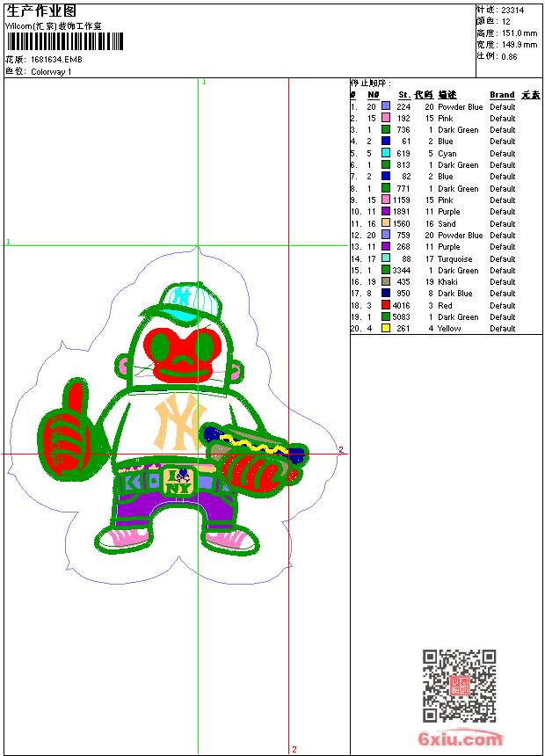Click the Dark Green swatch beside 3344
This screenshot has height=756, width=545.
(386, 270)
